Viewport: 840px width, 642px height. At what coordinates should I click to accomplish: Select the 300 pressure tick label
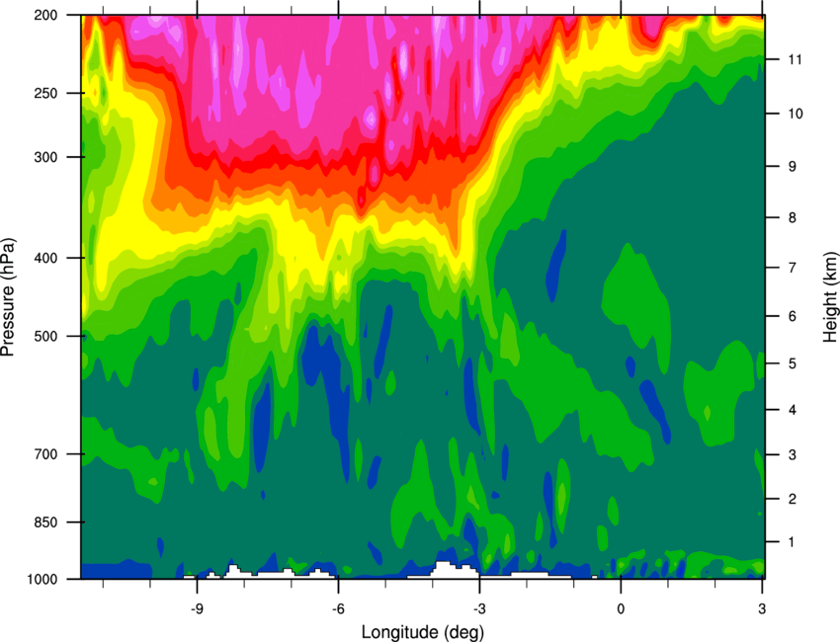pos(46,157)
